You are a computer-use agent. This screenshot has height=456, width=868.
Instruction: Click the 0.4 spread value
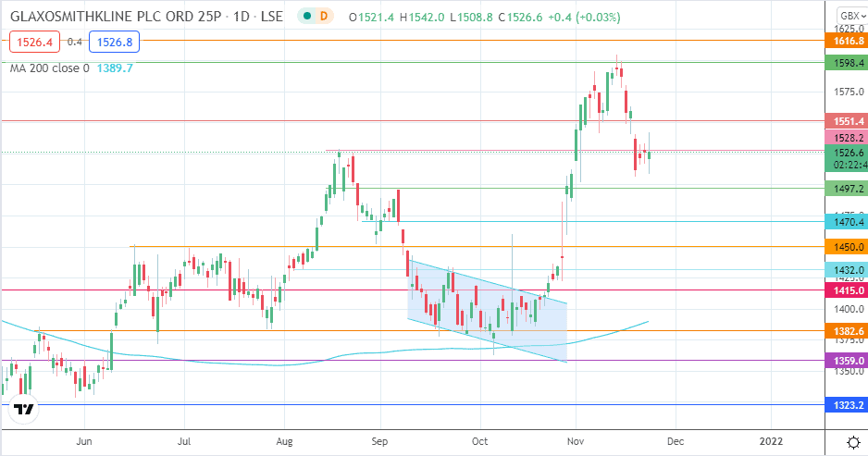(x=75, y=42)
